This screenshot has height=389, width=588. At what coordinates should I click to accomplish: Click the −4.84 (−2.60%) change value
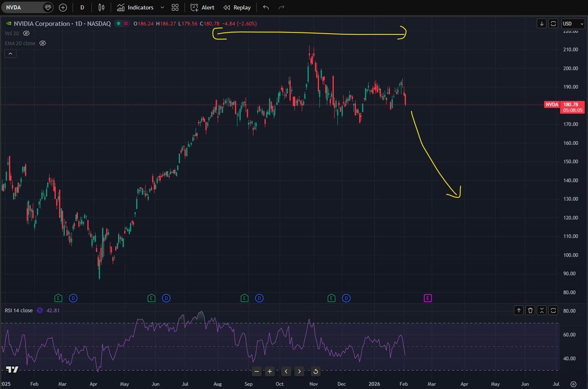[x=239, y=23]
